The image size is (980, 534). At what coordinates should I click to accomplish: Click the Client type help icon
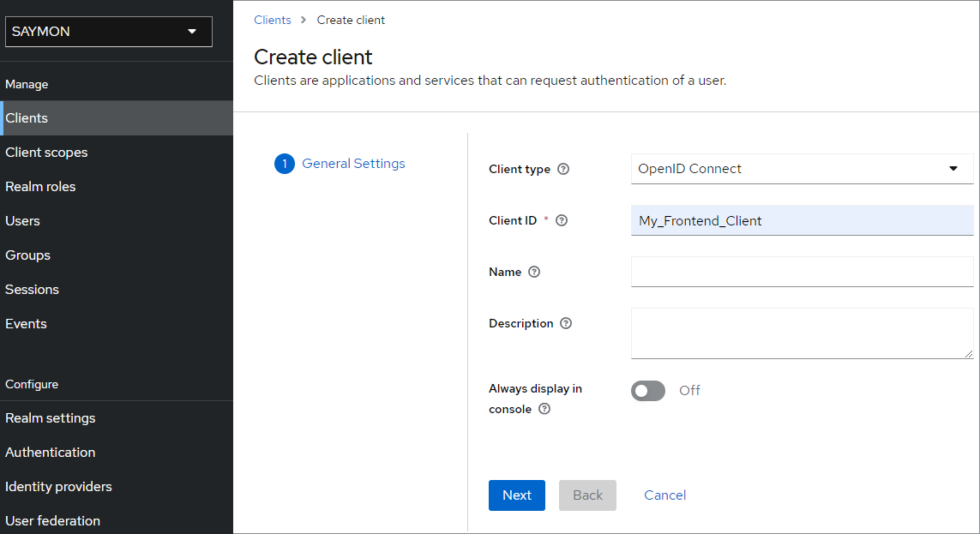[x=563, y=169]
